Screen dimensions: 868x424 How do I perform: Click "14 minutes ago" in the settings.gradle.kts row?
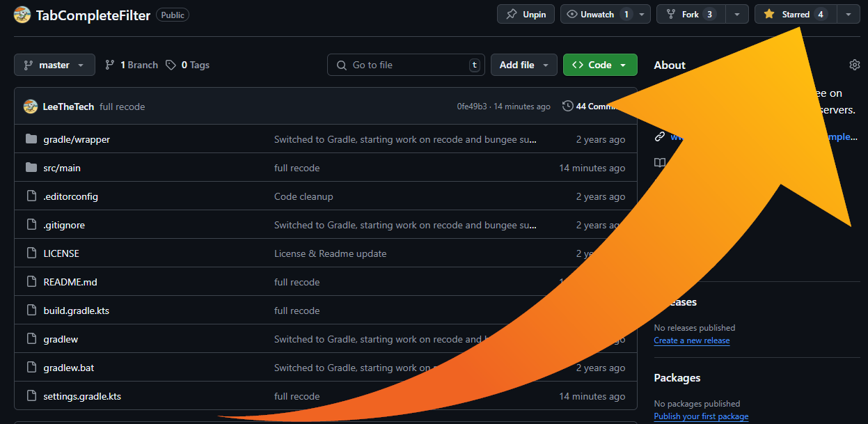[592, 396]
